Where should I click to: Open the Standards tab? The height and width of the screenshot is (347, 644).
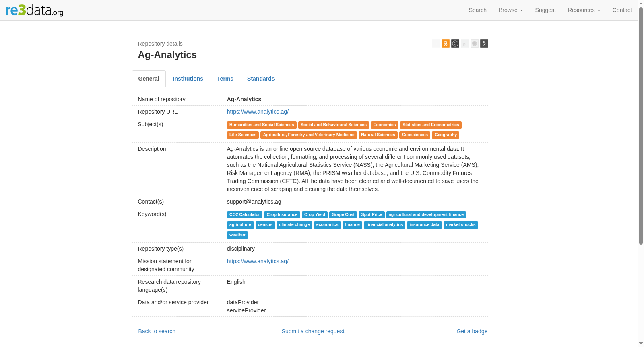pos(261,79)
